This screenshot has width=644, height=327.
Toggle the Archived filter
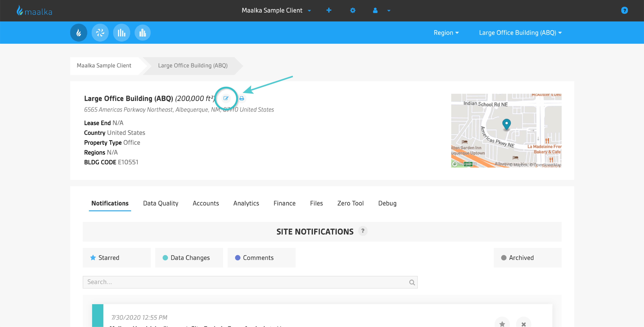point(528,258)
